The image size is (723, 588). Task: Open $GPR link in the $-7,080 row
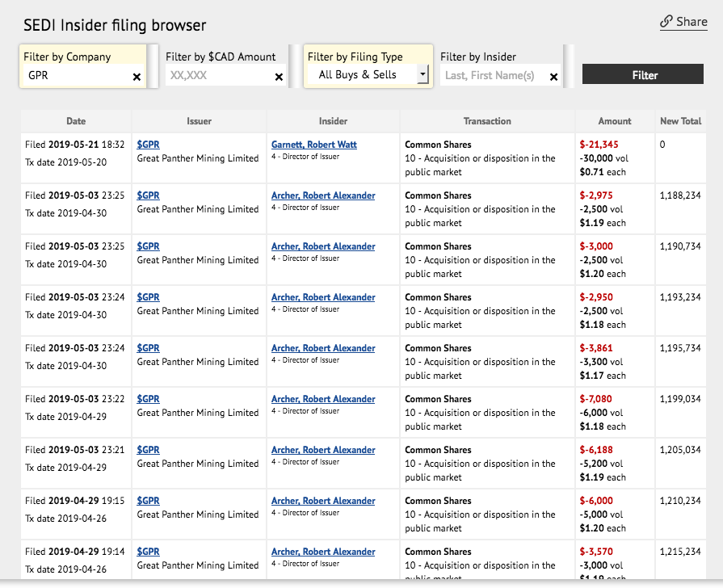click(x=148, y=399)
